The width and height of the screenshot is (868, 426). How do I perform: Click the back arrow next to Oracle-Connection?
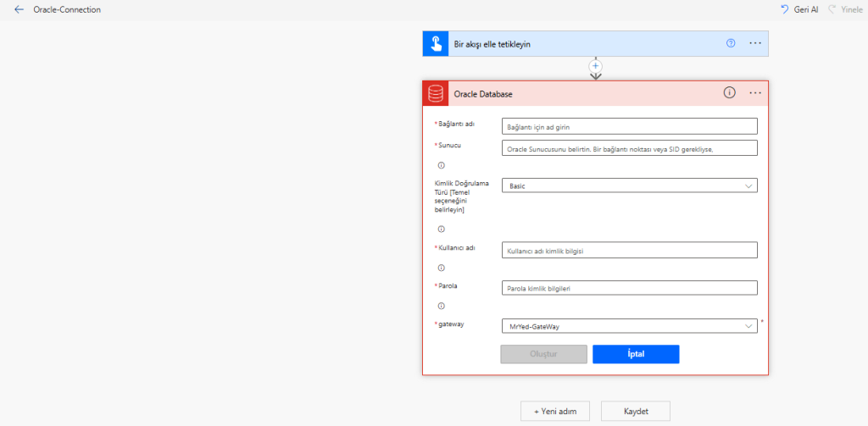(19, 9)
